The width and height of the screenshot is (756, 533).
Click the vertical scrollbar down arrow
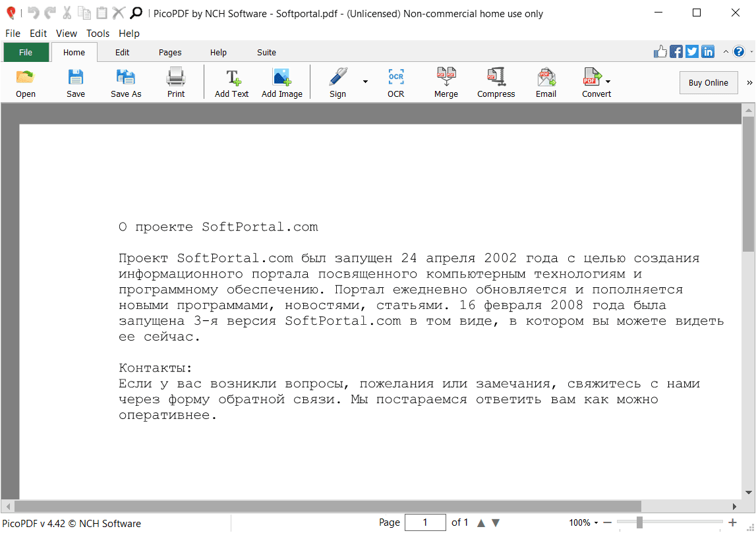pyautogui.click(x=748, y=493)
